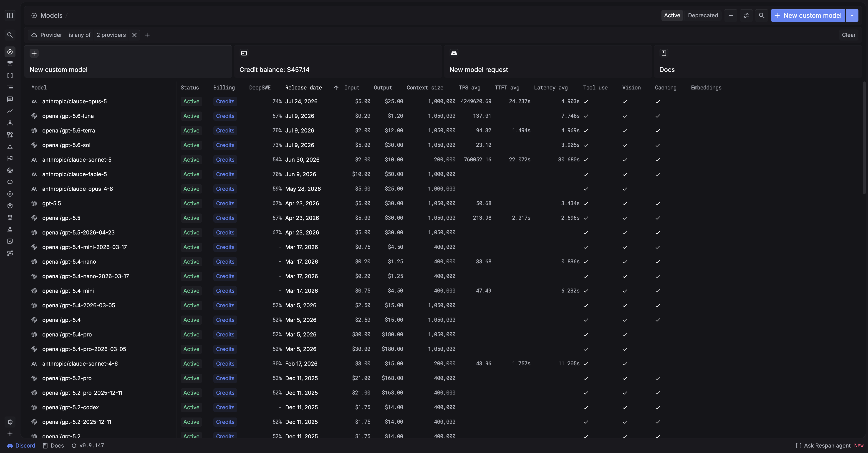Image resolution: width=868 pixels, height=453 pixels.
Task: Open the Credit balance card
Action: click(338, 61)
